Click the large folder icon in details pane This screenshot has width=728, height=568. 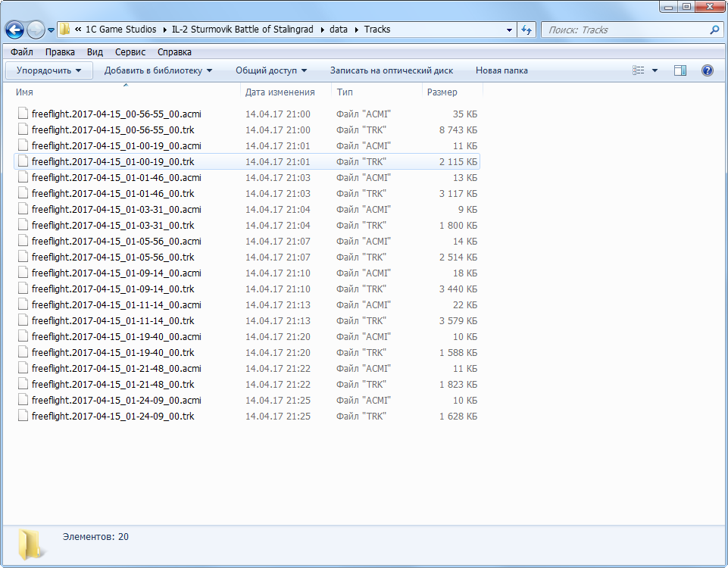(32, 545)
